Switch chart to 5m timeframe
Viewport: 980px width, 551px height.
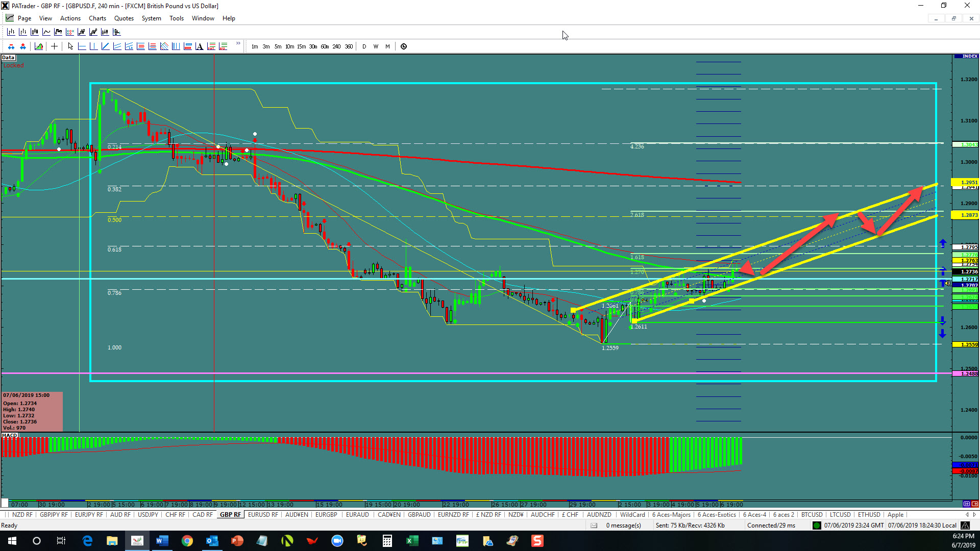[278, 46]
